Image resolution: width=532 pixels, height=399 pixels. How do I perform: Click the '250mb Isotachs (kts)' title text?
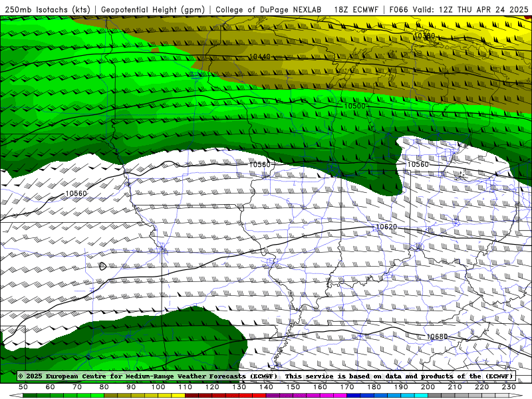47,9
